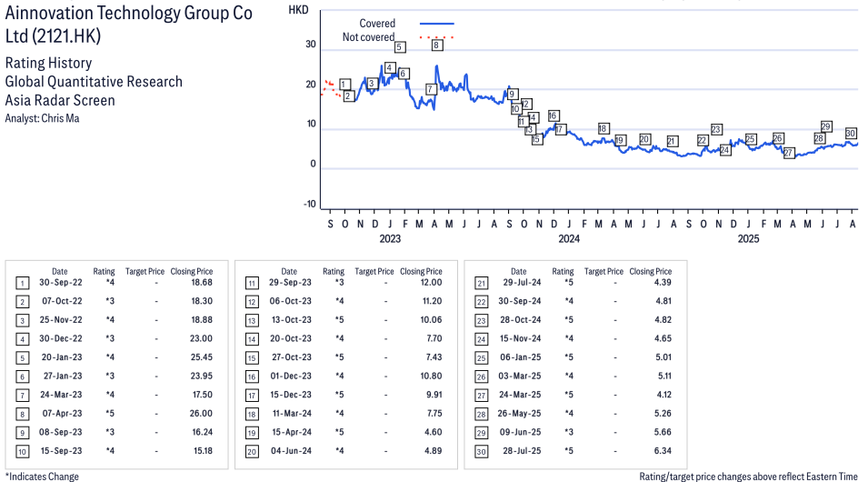
Task: Select chart marker 3 on the price line
Action: pos(372,83)
